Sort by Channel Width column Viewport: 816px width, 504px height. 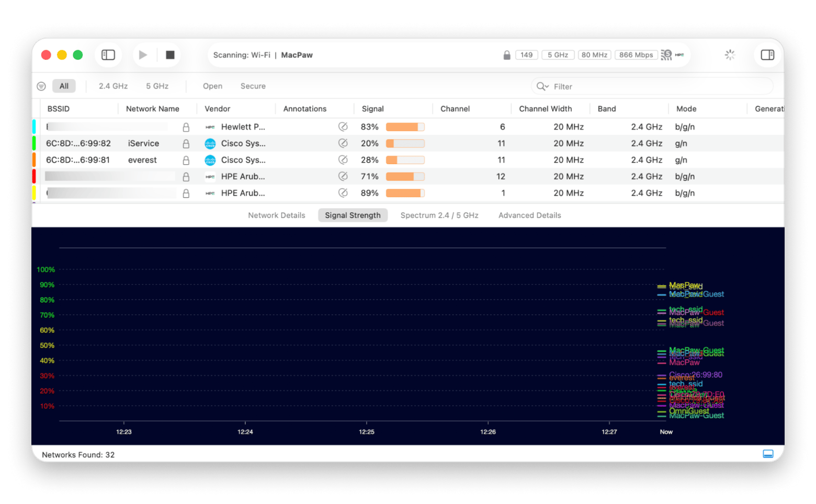coord(545,109)
